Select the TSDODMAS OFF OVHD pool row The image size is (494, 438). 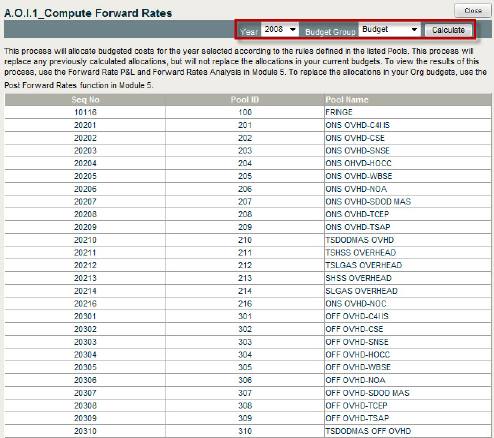coord(248,431)
